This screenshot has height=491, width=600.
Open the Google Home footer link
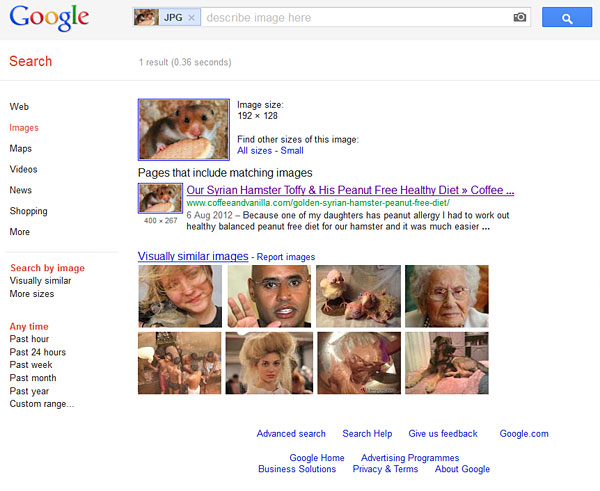pos(317,458)
